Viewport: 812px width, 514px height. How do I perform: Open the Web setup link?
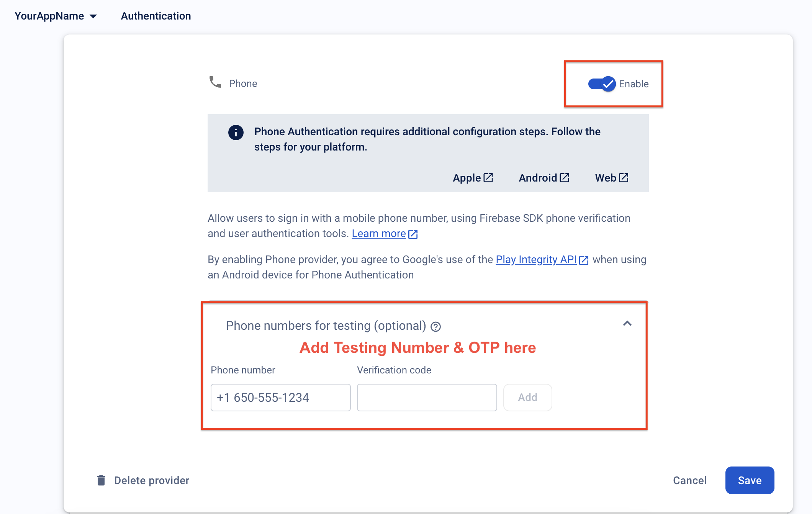coord(611,178)
